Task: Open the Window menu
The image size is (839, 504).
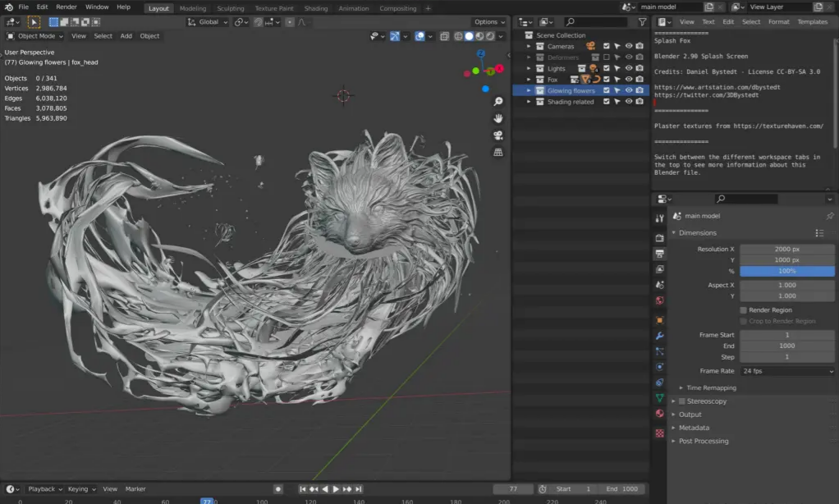Action: [97, 7]
